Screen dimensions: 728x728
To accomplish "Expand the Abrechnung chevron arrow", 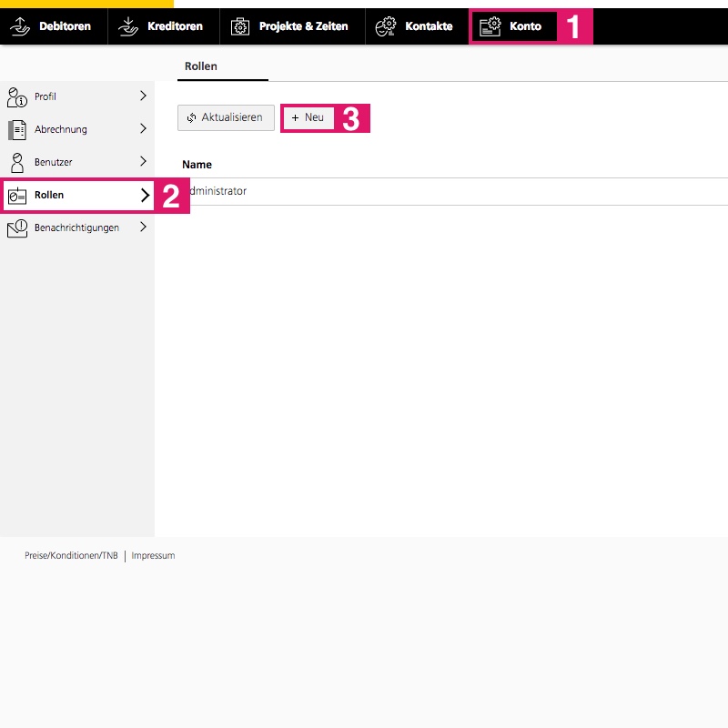I will pyautogui.click(x=143, y=128).
